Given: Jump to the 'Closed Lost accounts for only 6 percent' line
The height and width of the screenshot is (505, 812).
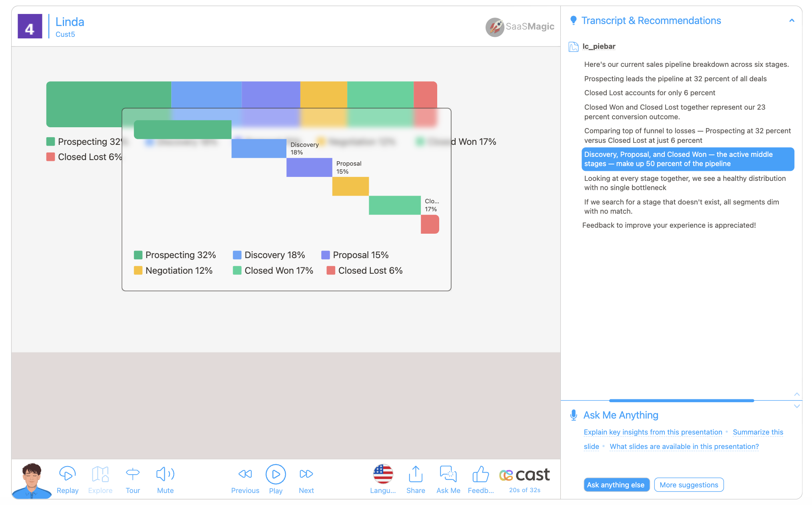Looking at the screenshot, I should coord(649,93).
